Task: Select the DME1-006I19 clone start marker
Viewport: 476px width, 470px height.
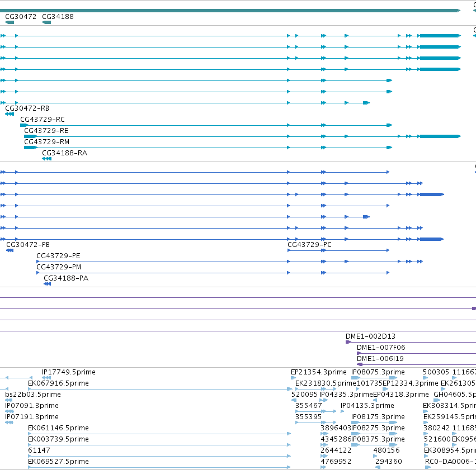Action: (x=360, y=364)
